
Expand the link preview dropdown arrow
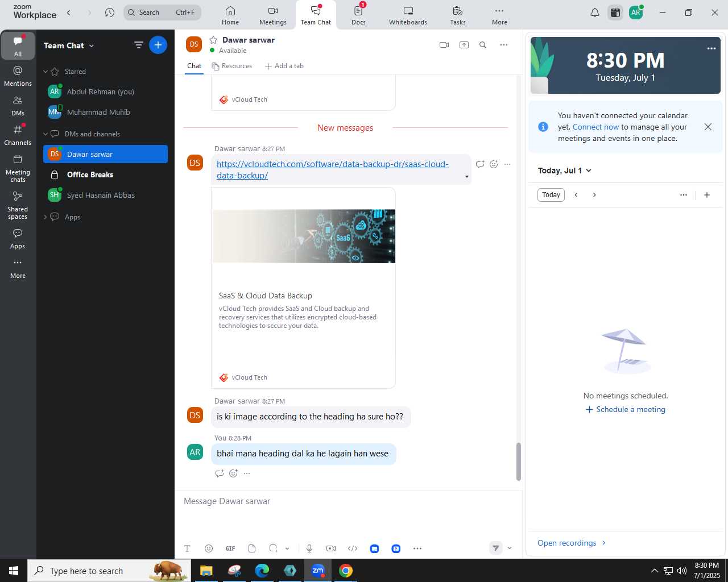pos(467,177)
